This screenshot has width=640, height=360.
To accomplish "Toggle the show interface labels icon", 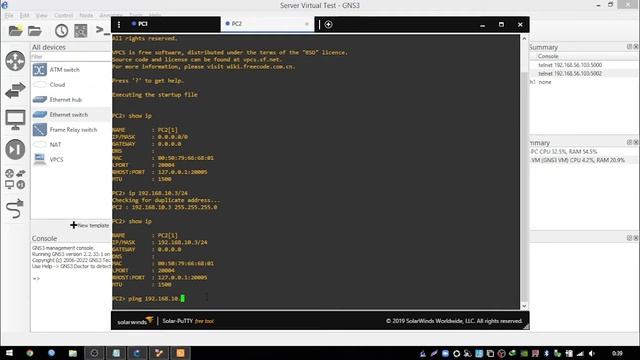I will point(80,31).
